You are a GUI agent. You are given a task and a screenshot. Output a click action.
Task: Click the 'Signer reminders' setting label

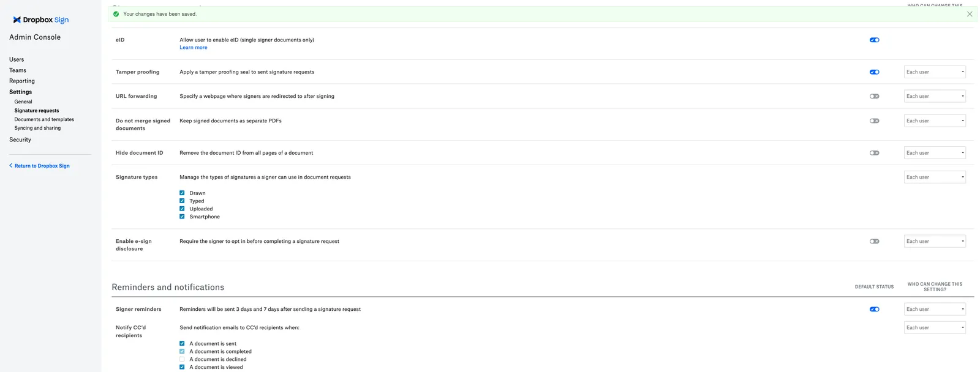pos(138,309)
